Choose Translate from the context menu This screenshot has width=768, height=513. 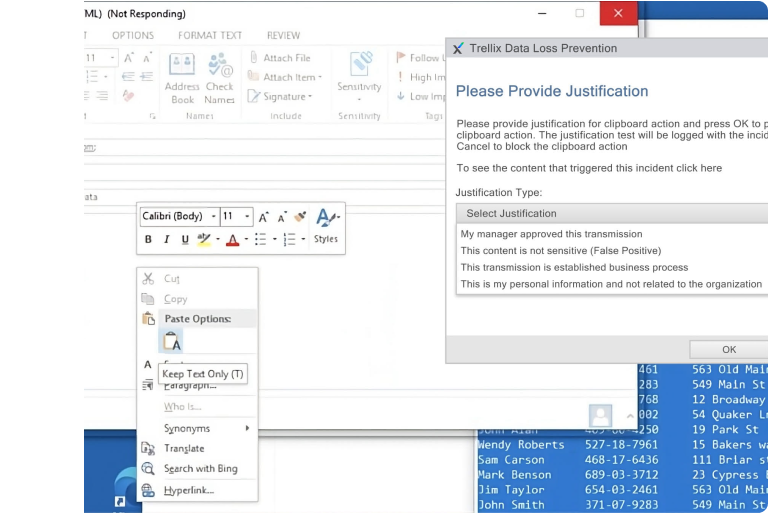point(184,448)
